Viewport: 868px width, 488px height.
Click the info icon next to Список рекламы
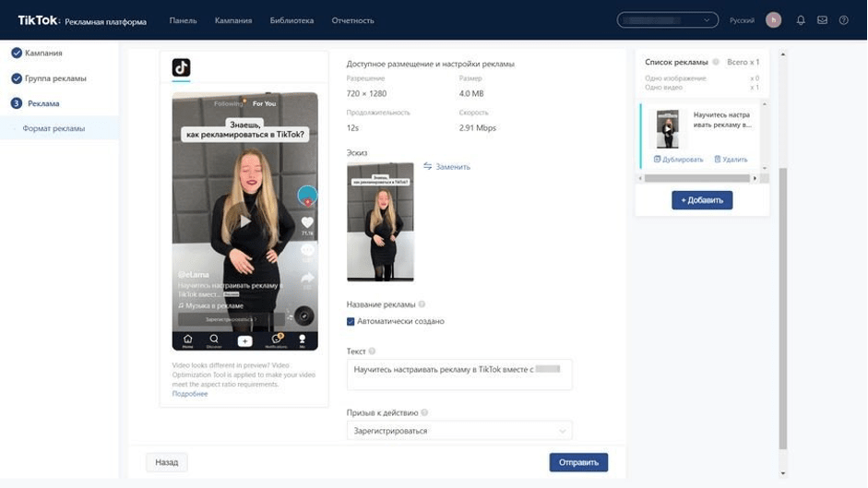tap(716, 63)
